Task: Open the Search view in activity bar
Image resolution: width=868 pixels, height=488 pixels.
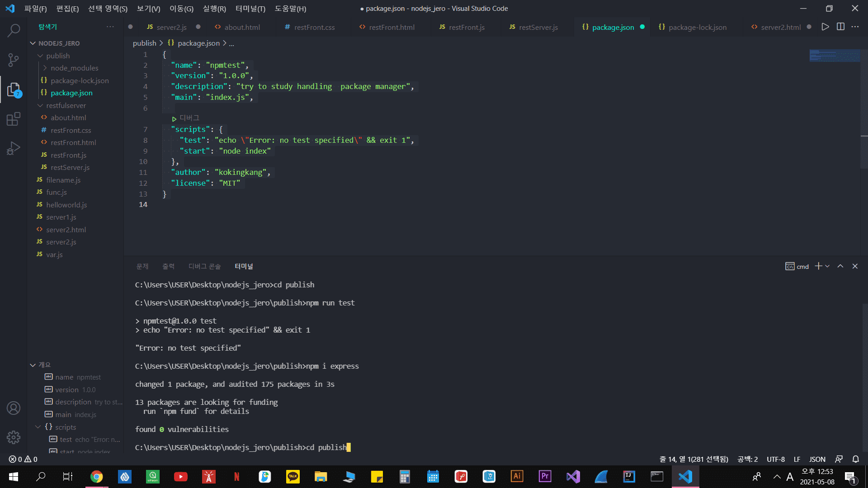Action: pyautogui.click(x=14, y=30)
